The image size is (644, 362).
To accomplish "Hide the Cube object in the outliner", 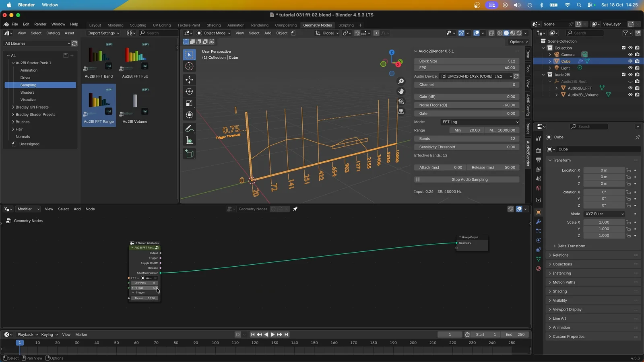I will pos(630,61).
